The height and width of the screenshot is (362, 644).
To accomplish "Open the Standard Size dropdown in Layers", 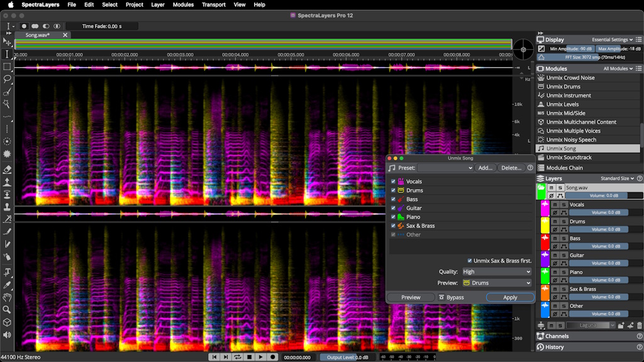I will tap(617, 178).
